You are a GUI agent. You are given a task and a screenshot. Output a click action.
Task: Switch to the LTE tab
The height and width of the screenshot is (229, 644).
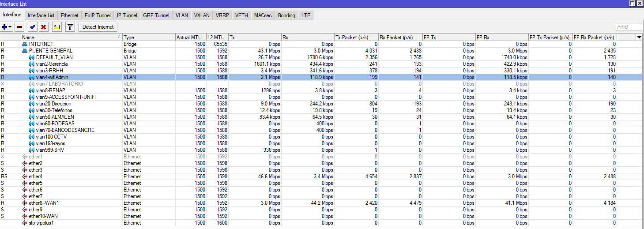[x=306, y=15]
